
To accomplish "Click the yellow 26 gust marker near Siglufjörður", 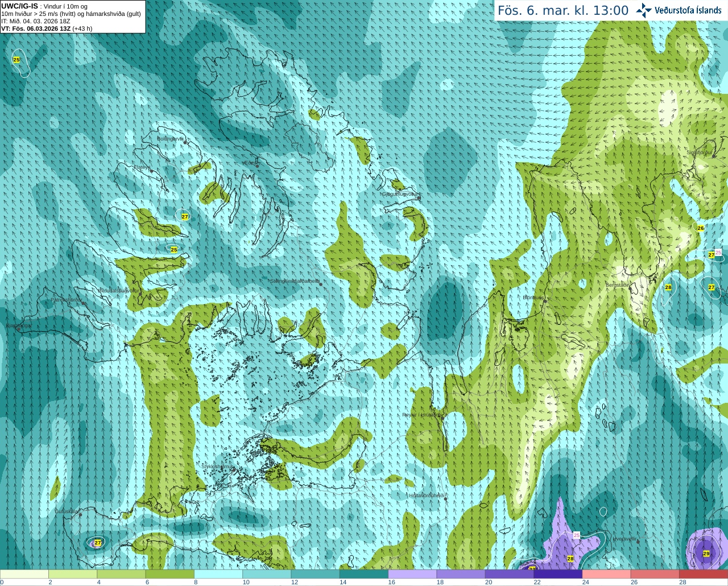I will pos(701,228).
